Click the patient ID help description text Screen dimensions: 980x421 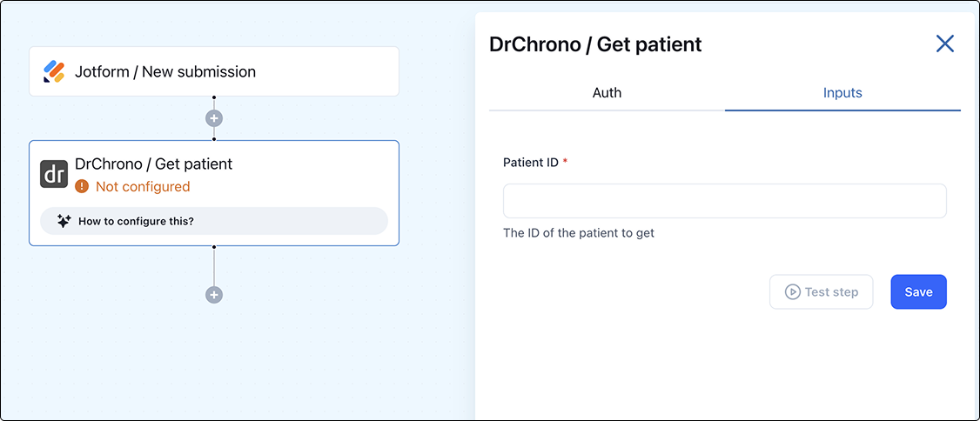[579, 233]
